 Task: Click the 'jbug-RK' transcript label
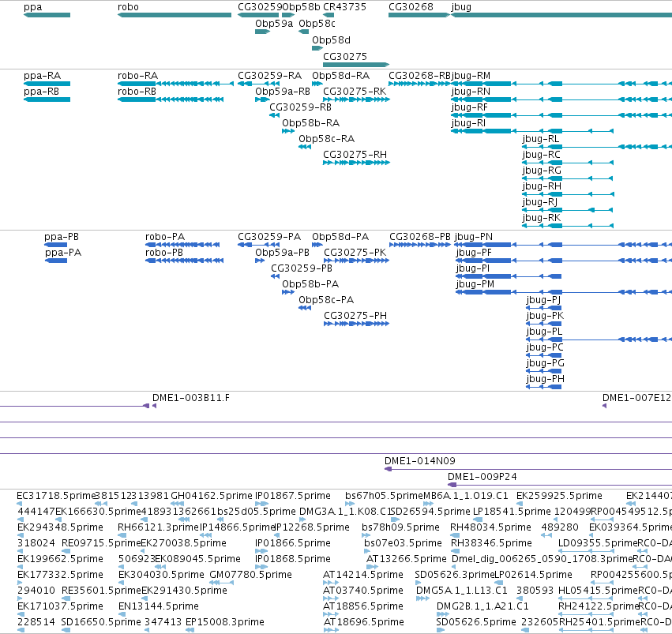541,218
